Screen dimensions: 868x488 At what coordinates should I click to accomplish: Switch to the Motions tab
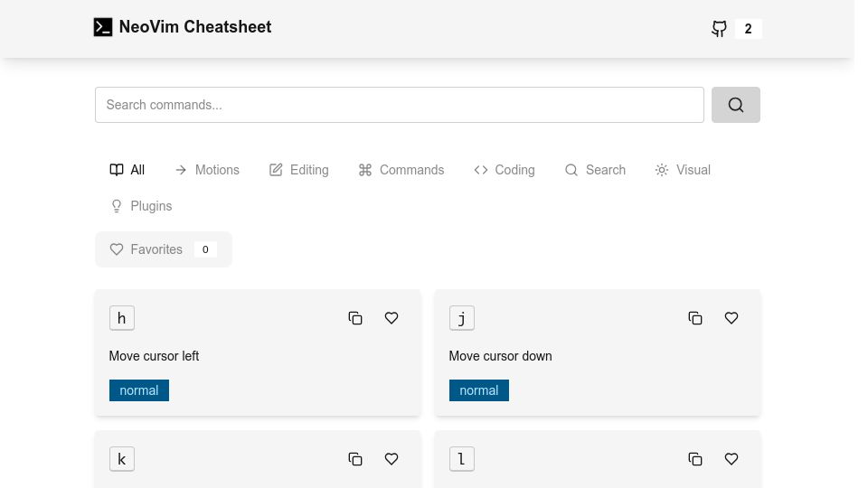(x=207, y=170)
